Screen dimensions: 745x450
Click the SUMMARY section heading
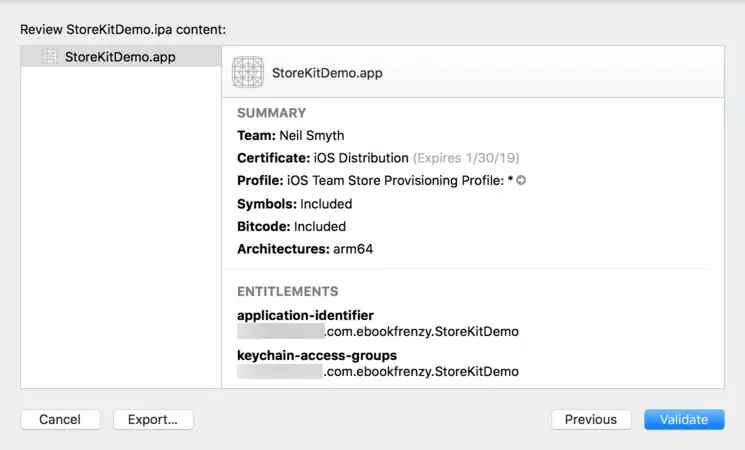coord(271,113)
